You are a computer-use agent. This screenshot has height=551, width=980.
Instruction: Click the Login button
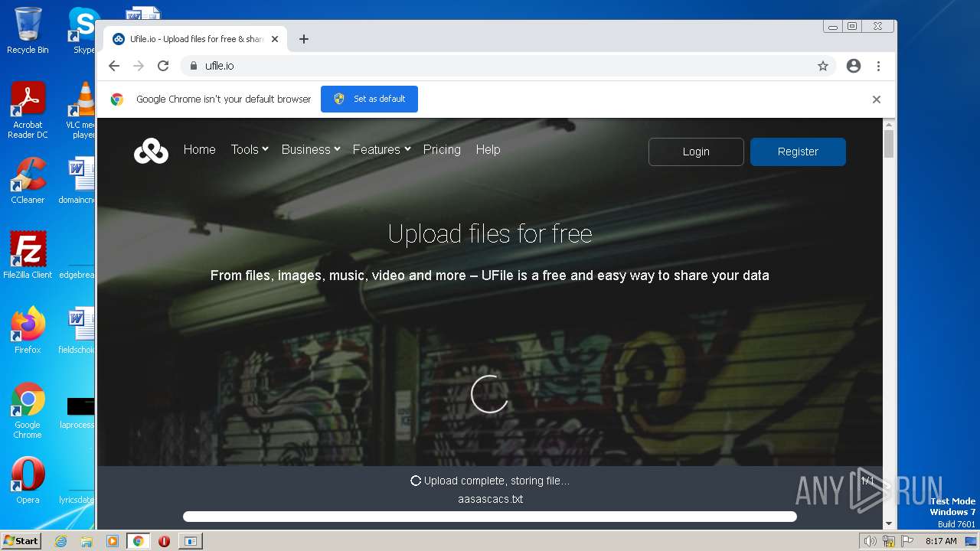[696, 152]
